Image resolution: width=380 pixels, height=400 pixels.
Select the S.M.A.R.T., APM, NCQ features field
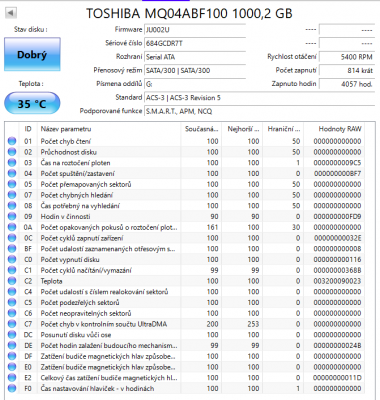pos(260,111)
